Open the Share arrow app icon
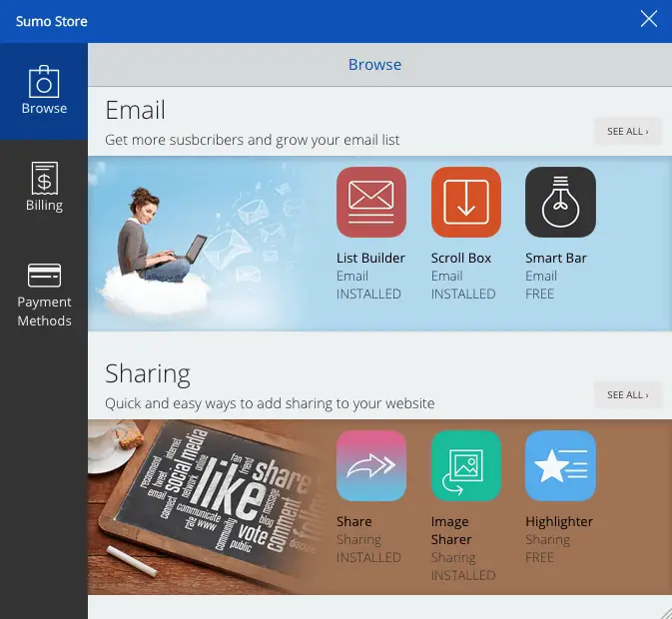The height and width of the screenshot is (619, 672). click(x=370, y=465)
